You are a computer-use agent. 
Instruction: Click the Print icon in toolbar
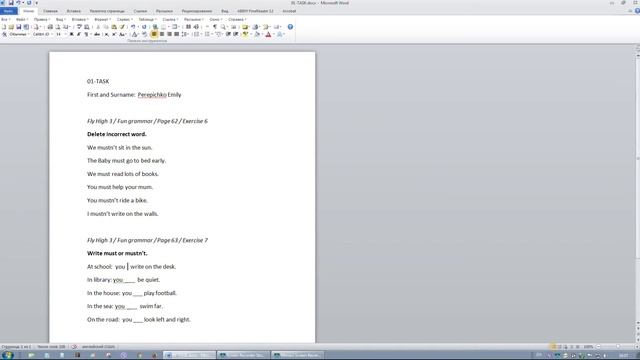tap(50, 27)
